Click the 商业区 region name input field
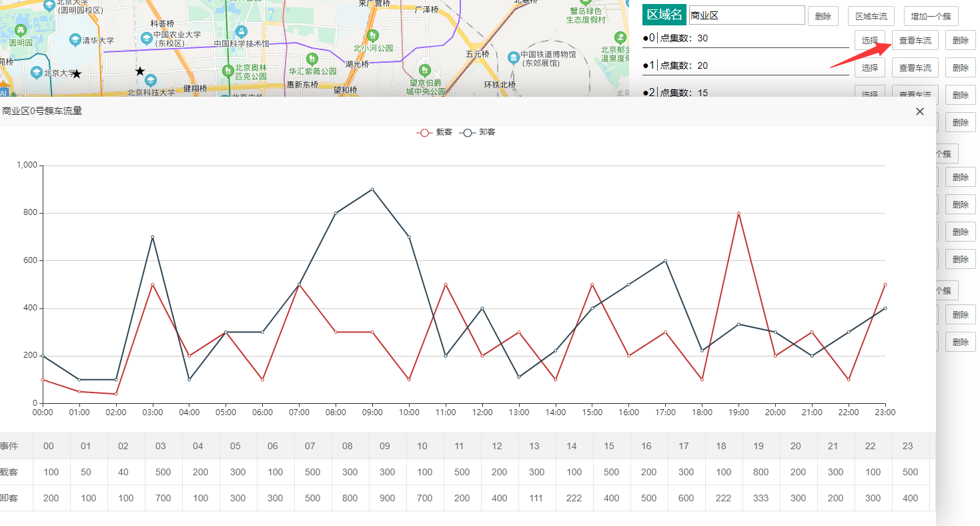980x526 pixels. (746, 14)
